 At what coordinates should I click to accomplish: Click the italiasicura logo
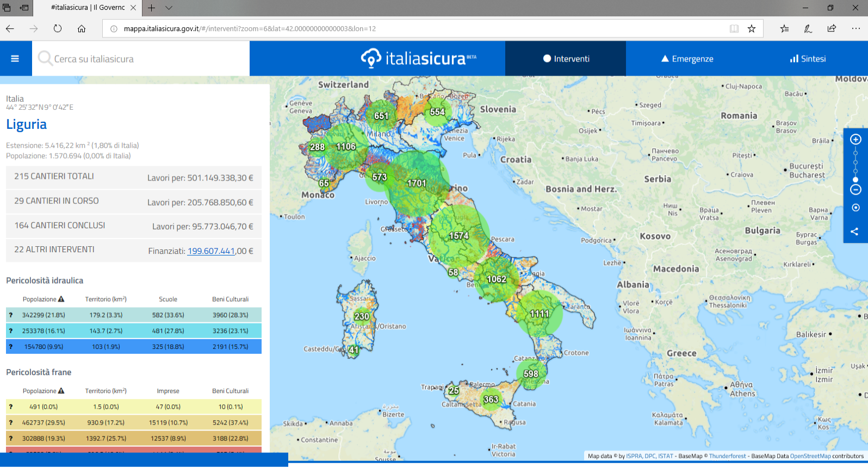coord(418,58)
